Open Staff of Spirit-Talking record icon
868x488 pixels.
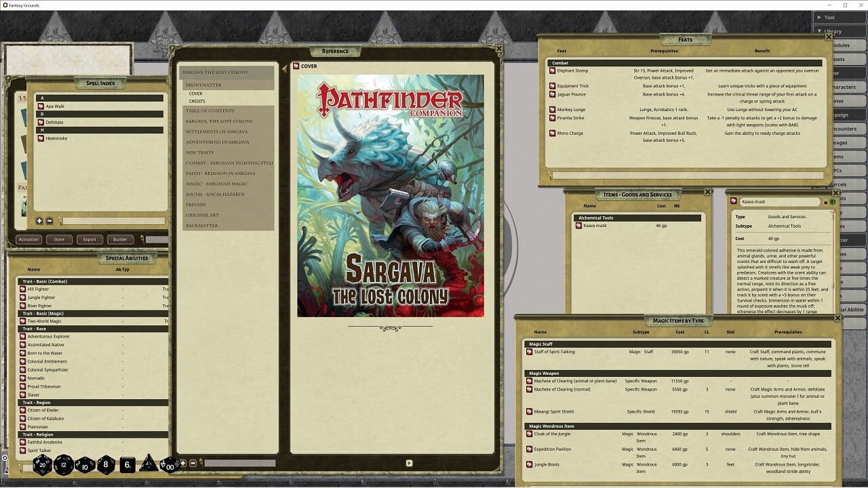pyautogui.click(x=530, y=352)
